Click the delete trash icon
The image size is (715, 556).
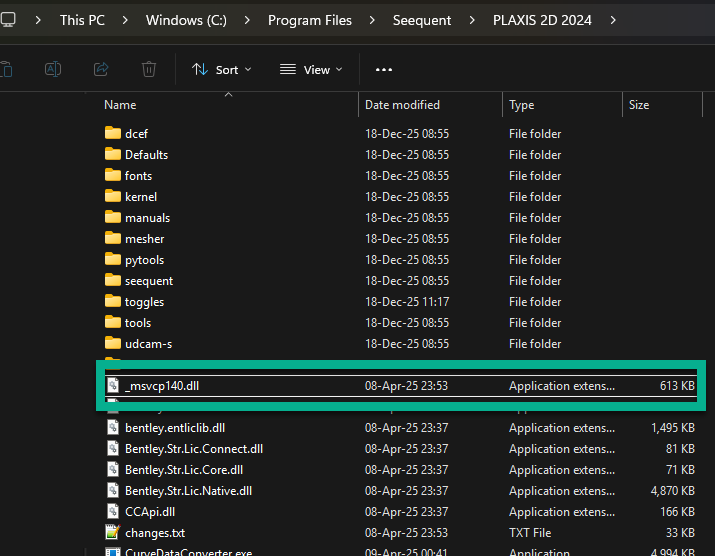[149, 69]
